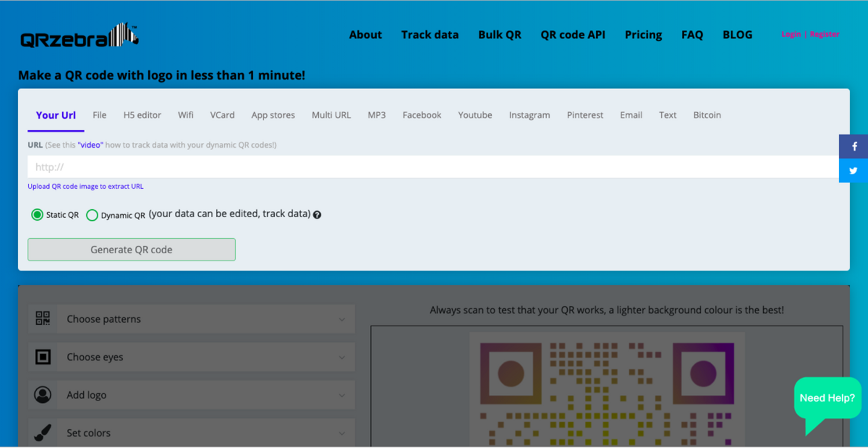This screenshot has height=448, width=868.
Task: Click the Choose patterns QR icon
Action: tap(43, 318)
